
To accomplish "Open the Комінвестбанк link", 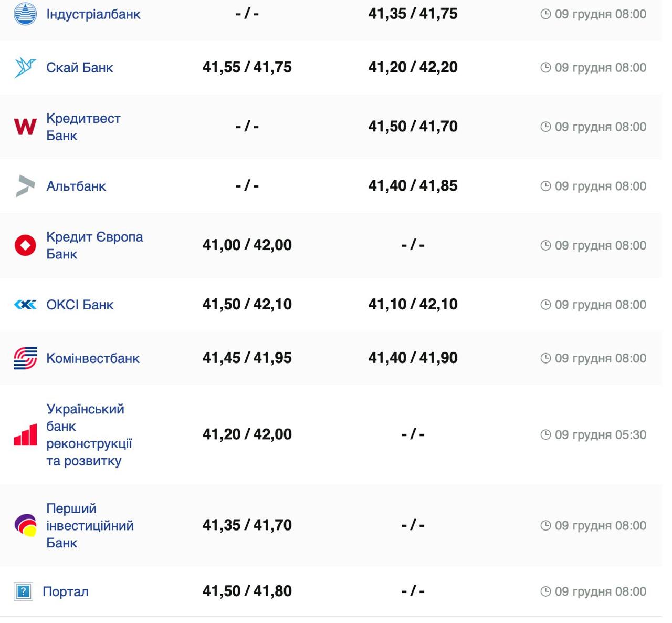I will (93, 359).
